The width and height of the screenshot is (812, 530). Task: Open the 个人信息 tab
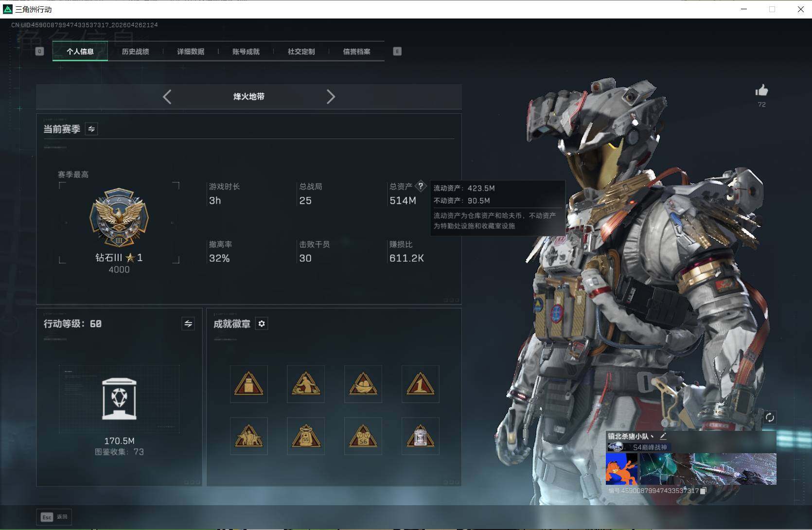(80, 52)
